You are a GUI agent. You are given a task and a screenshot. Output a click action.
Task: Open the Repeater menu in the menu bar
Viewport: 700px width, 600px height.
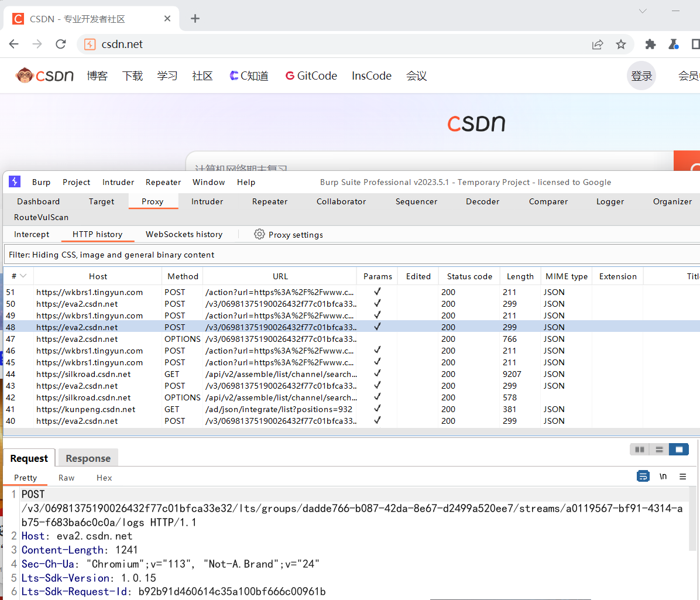coord(163,182)
